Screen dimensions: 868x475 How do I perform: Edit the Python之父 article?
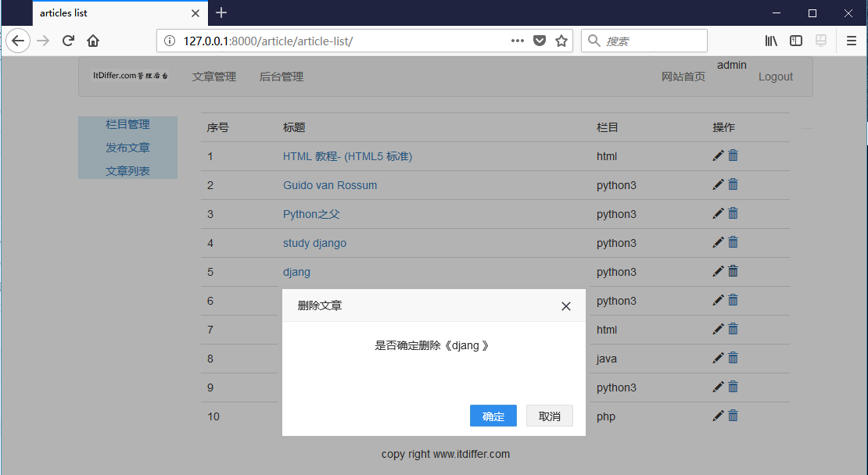click(x=718, y=213)
